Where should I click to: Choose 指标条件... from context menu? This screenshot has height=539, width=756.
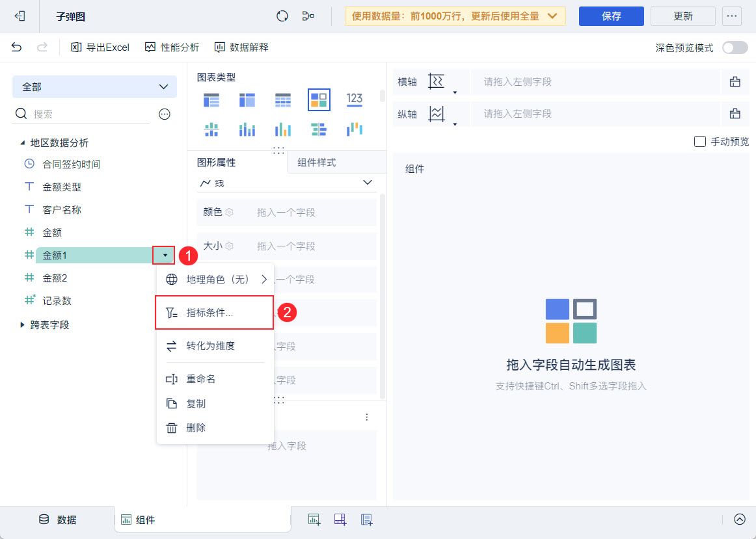pos(215,313)
